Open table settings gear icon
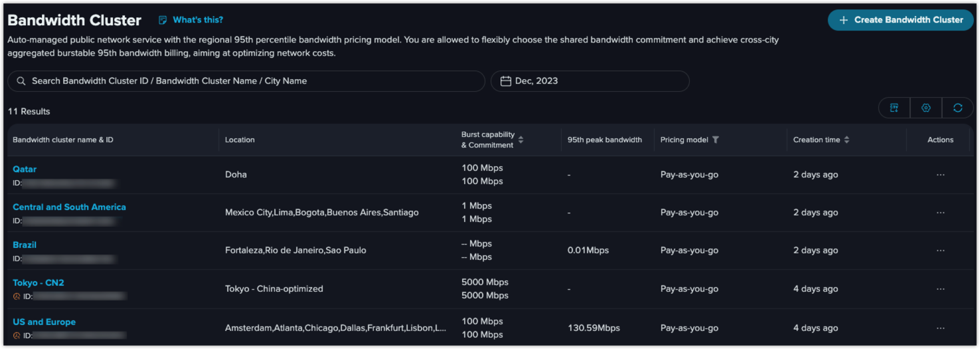The width and height of the screenshot is (980, 349). point(926,108)
